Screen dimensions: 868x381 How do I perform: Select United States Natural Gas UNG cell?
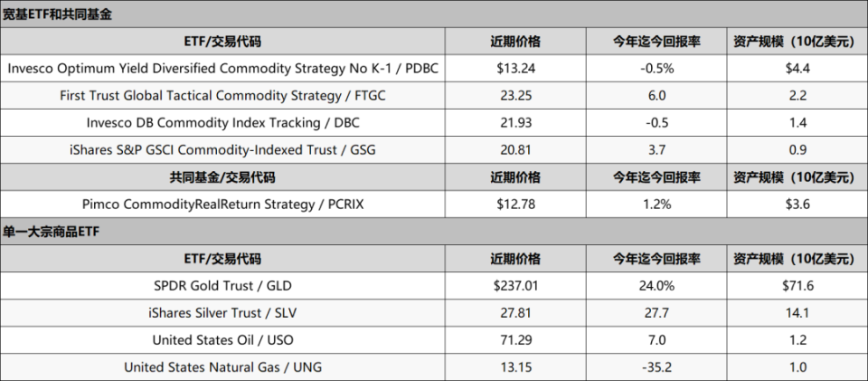pos(222,367)
